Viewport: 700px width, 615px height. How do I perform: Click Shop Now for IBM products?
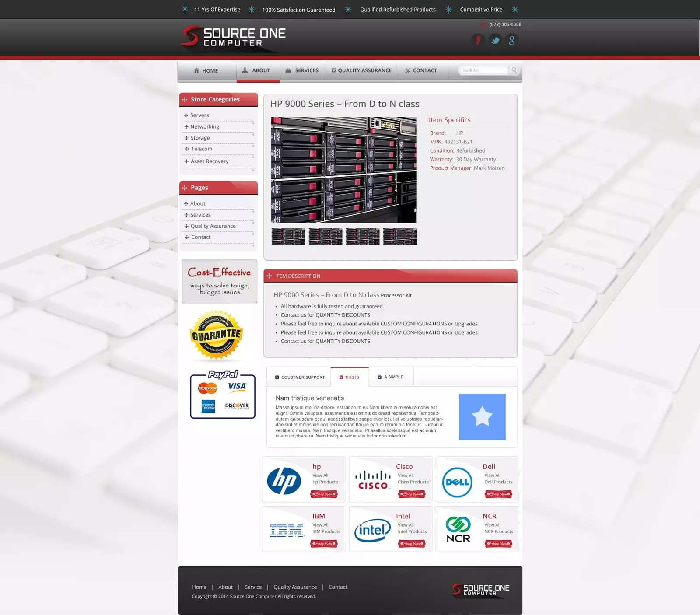point(324,544)
